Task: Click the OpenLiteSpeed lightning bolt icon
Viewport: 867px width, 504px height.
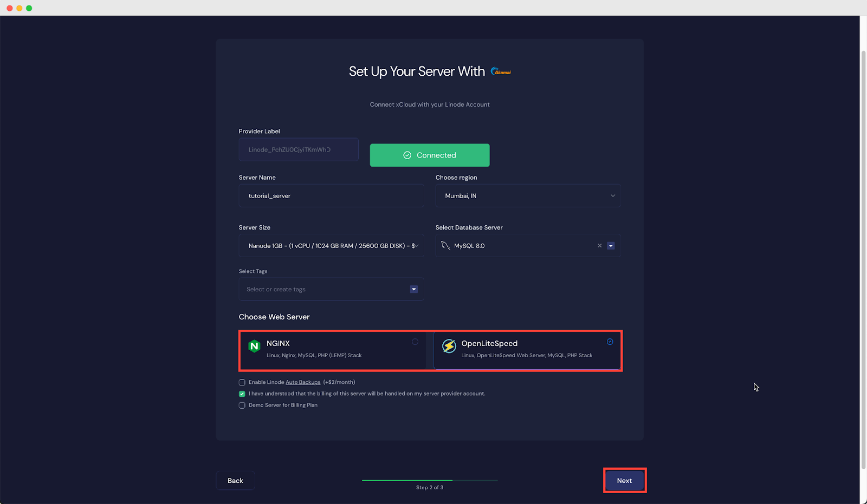Action: click(449, 346)
